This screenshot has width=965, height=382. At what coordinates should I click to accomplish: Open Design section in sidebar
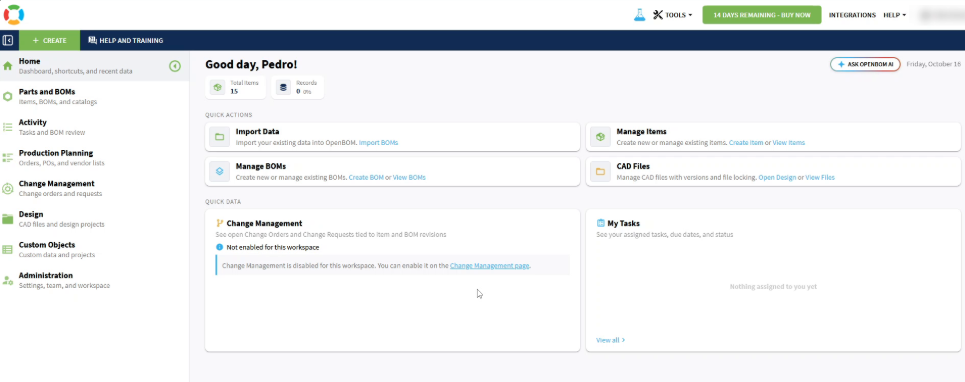tap(94, 219)
